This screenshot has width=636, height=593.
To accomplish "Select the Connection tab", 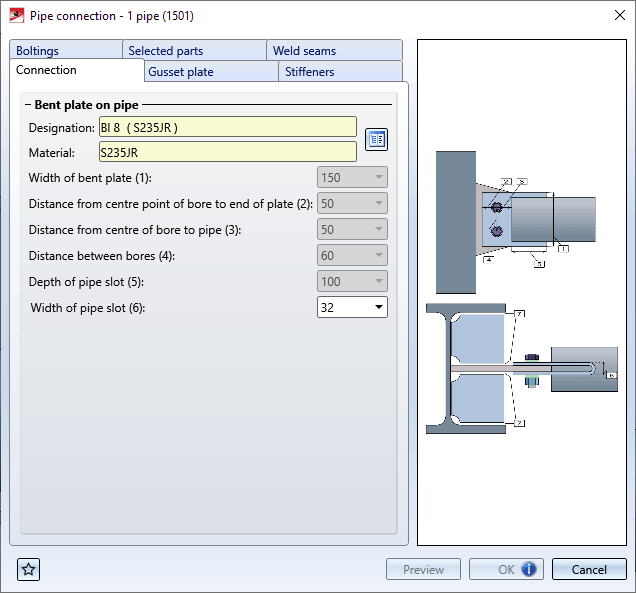I will pos(47,71).
